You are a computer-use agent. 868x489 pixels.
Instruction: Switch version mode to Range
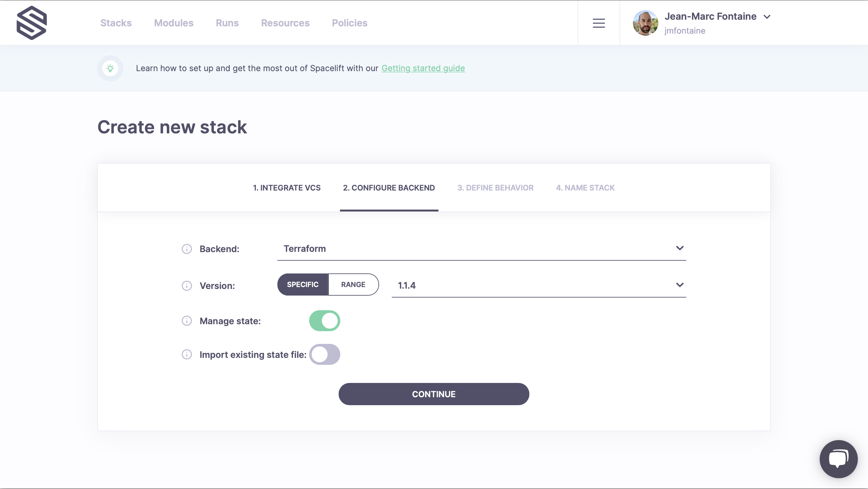pos(353,285)
